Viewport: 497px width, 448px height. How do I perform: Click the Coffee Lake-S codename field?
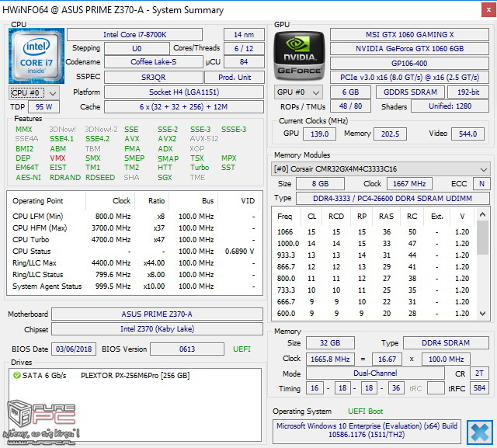tap(154, 62)
